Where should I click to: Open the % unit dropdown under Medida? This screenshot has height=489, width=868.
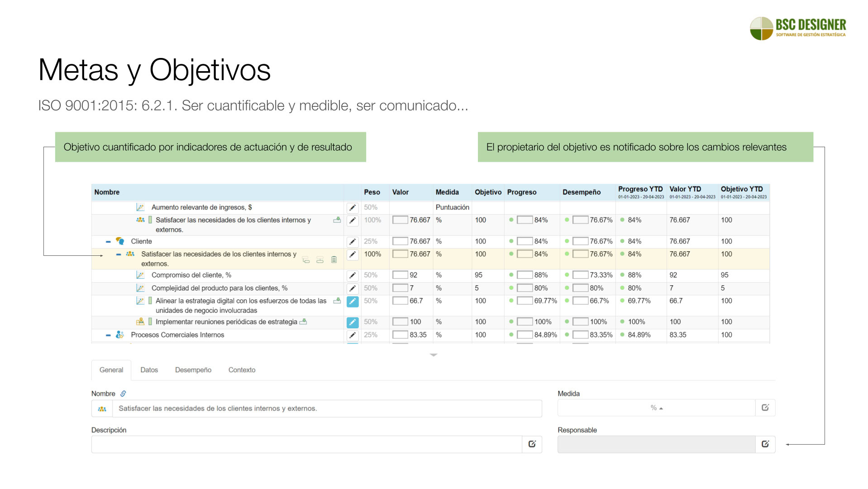655,407
